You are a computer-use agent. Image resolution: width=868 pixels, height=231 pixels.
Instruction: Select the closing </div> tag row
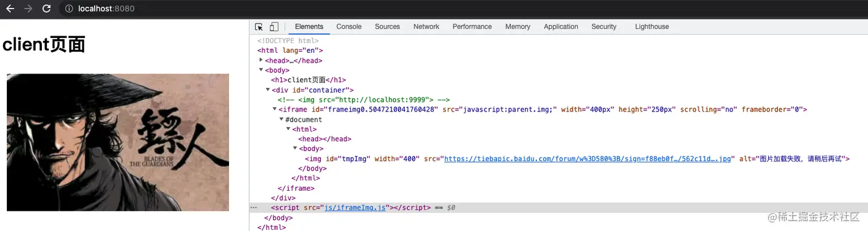tap(283, 198)
